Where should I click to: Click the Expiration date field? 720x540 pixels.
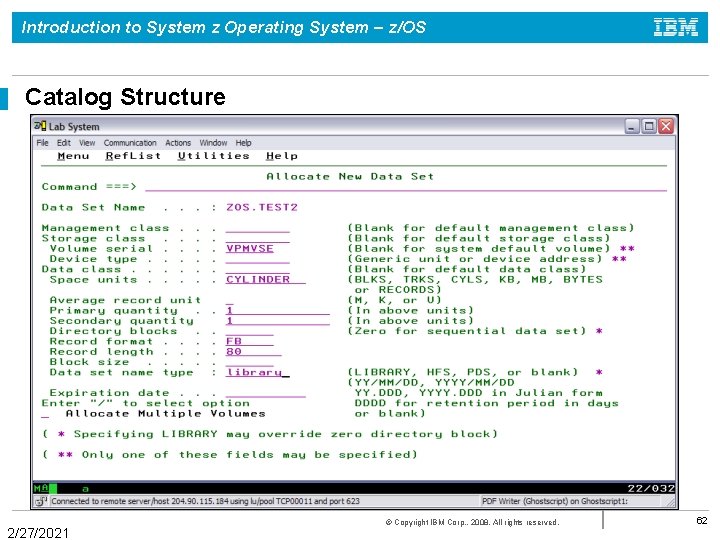pos(265,393)
